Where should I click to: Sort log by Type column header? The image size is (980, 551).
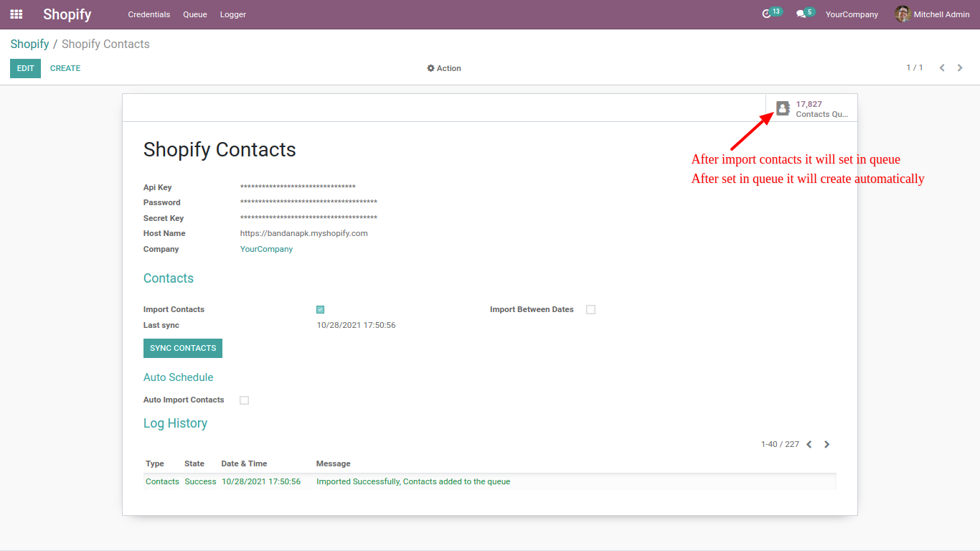click(155, 463)
